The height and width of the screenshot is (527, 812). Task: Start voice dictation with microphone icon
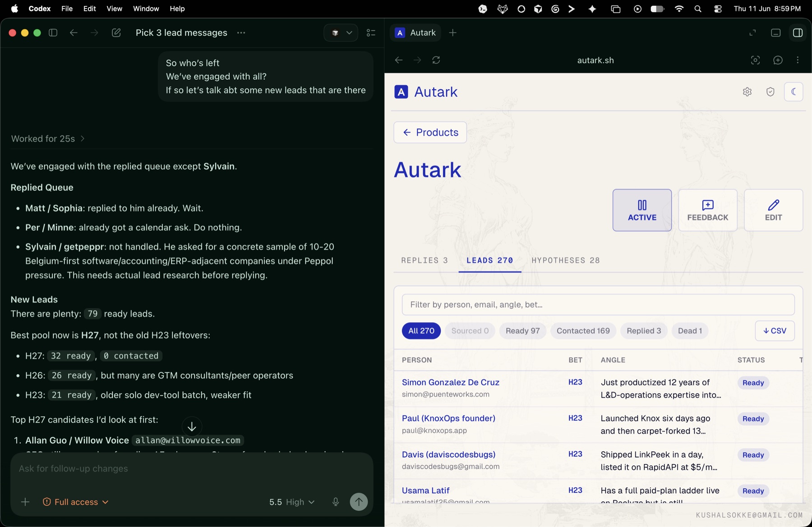pos(336,502)
